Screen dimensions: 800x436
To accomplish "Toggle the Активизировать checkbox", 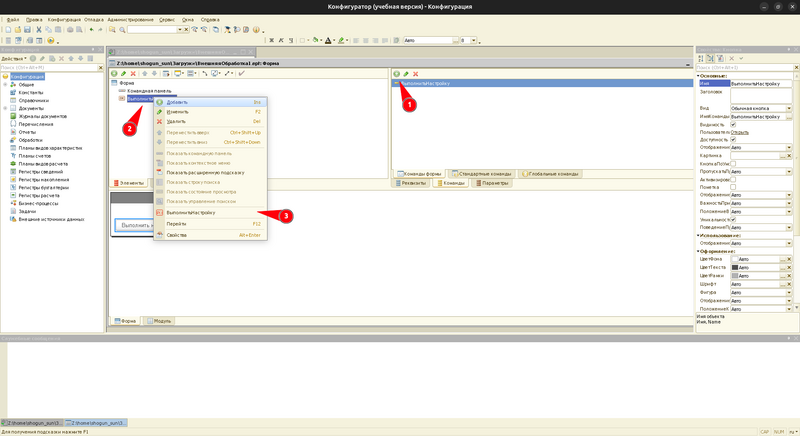I will 733,179.
